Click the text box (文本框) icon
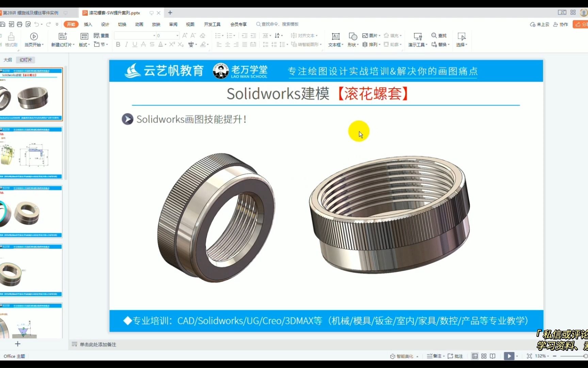This screenshot has height=368, width=588. point(336,36)
